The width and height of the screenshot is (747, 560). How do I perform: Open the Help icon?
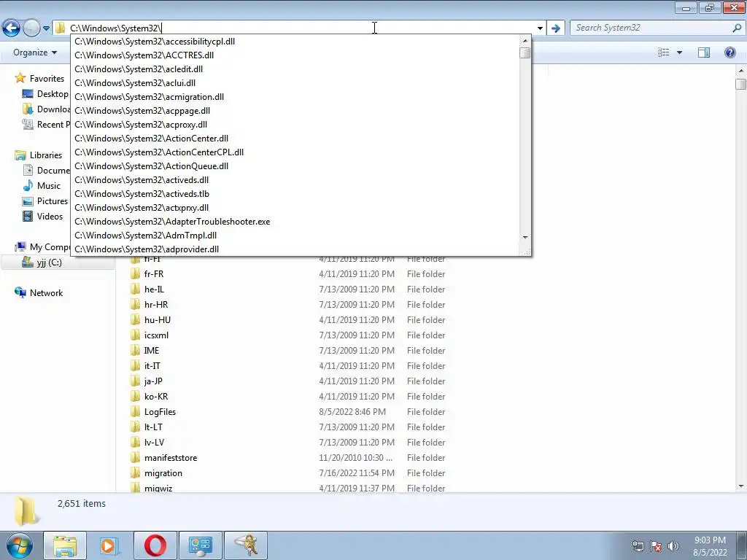coord(729,52)
